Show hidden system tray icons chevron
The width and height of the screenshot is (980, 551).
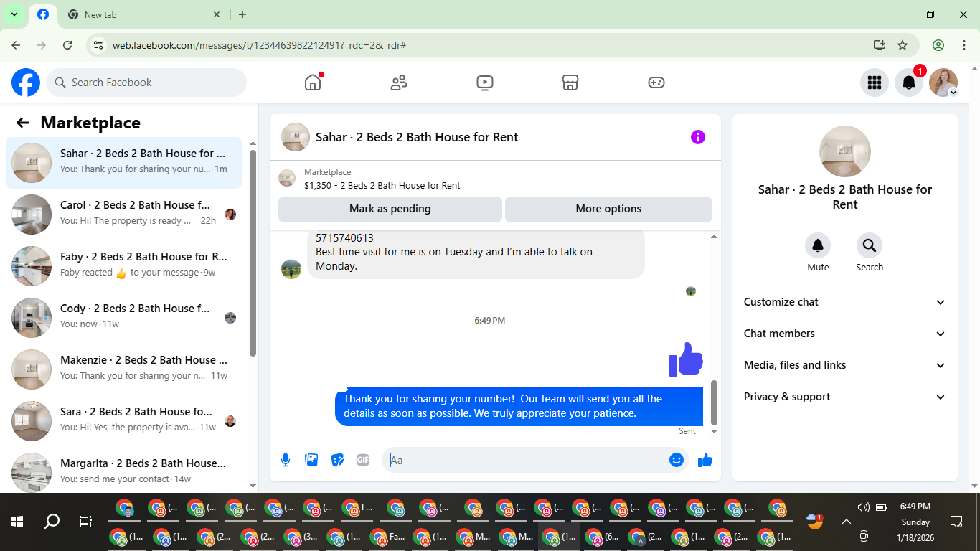pos(847,522)
